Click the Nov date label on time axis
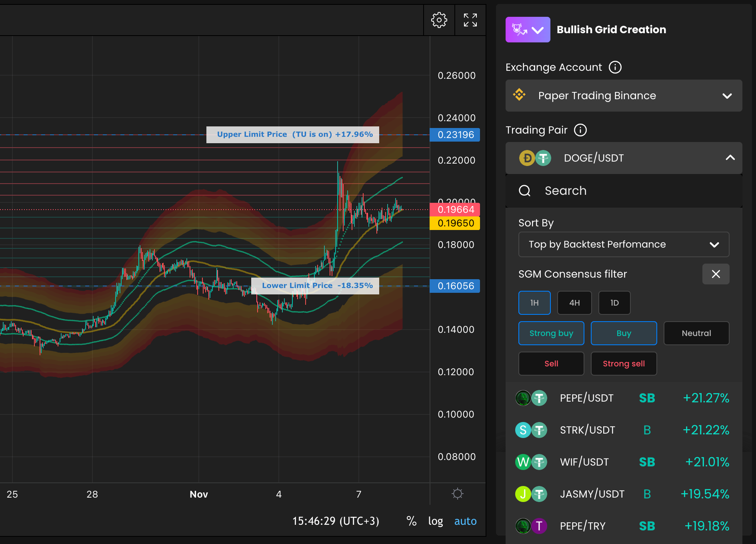This screenshot has width=756, height=544. coord(199,494)
